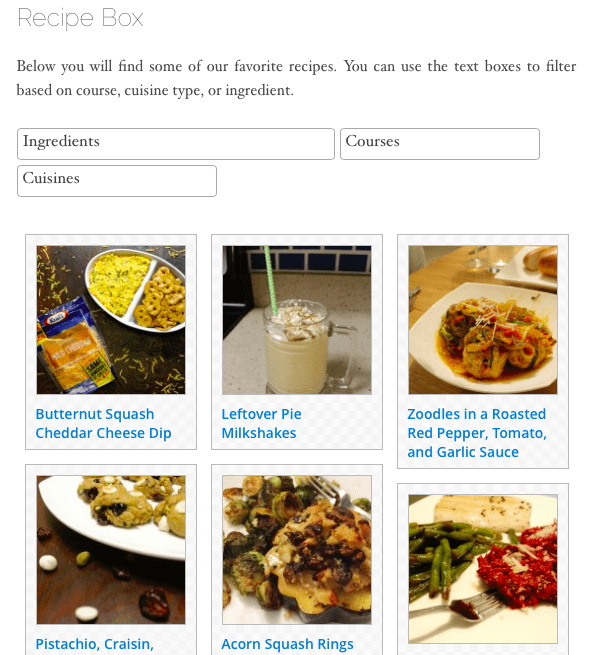Visit the Acorn Squash Rings recipe link

287,644
